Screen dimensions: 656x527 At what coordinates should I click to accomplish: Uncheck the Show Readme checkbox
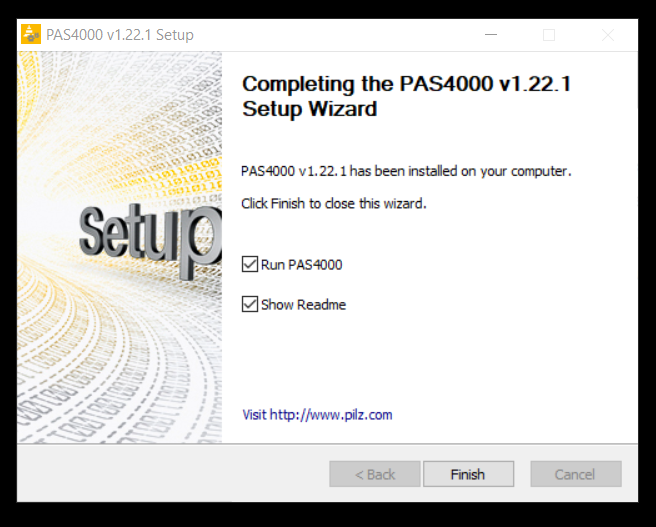click(x=250, y=304)
